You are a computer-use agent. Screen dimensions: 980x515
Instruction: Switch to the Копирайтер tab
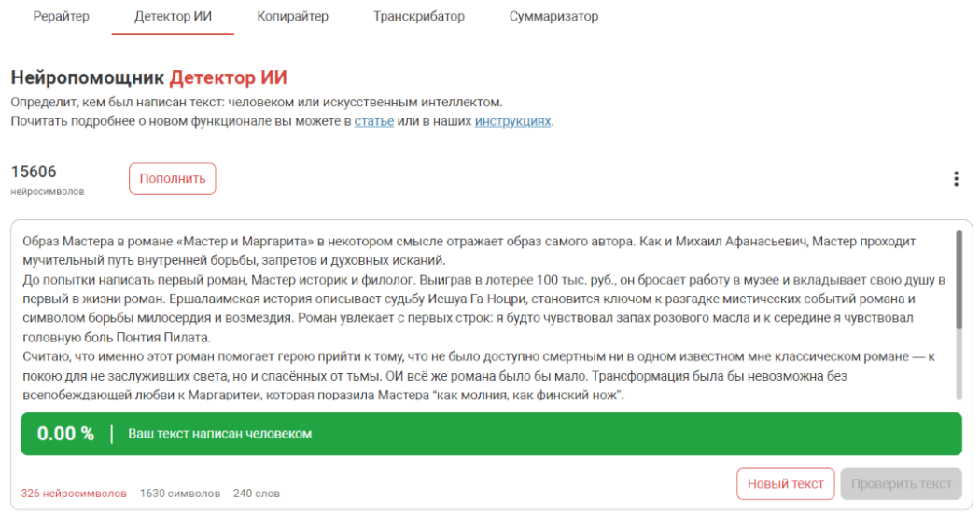292,16
